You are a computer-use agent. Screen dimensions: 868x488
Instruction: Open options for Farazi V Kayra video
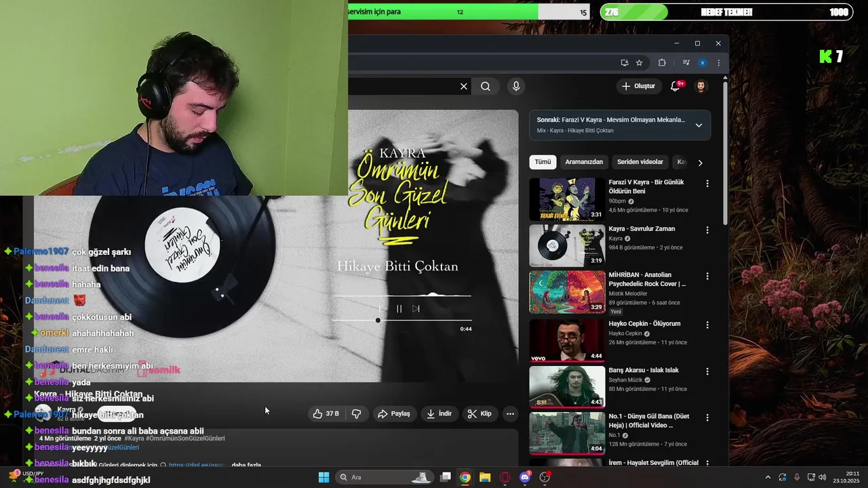click(707, 184)
